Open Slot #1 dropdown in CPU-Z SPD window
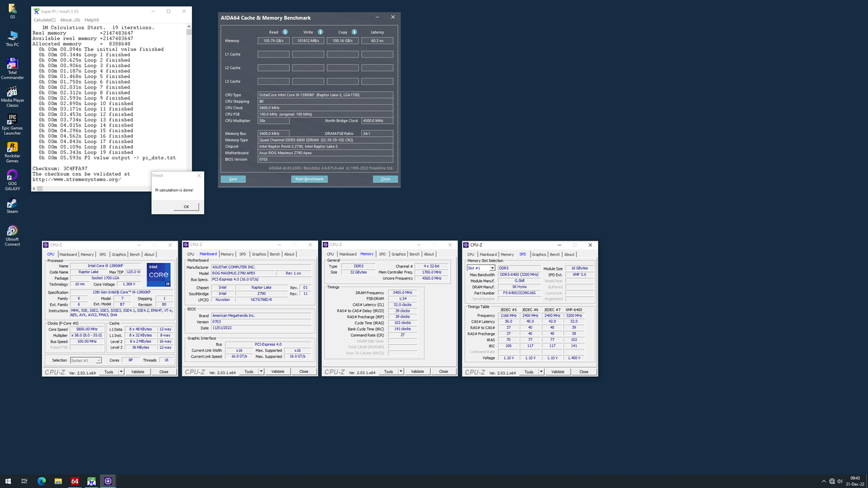 [481, 268]
